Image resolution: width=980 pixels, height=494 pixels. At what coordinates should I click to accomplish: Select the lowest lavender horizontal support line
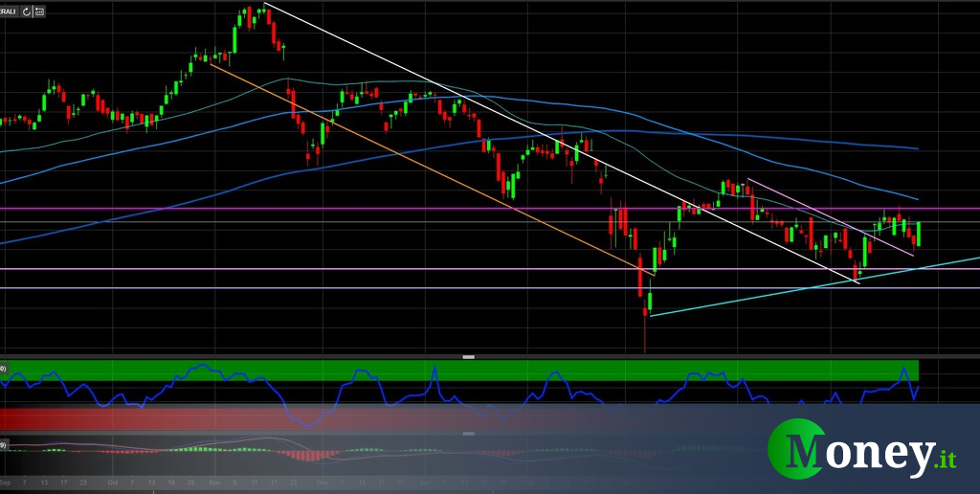287,288
